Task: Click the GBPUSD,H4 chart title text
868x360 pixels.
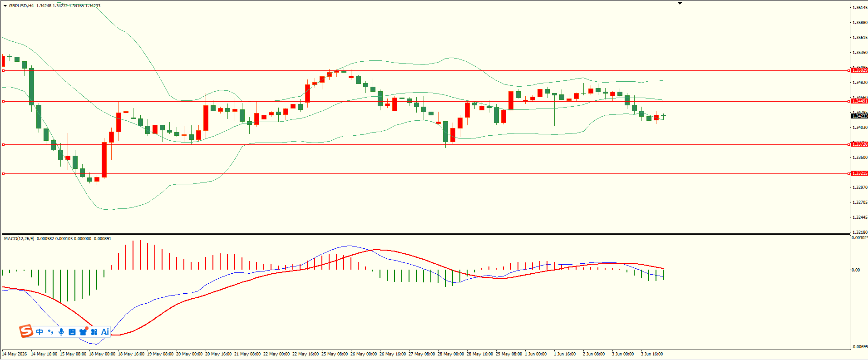Action: (x=21, y=6)
